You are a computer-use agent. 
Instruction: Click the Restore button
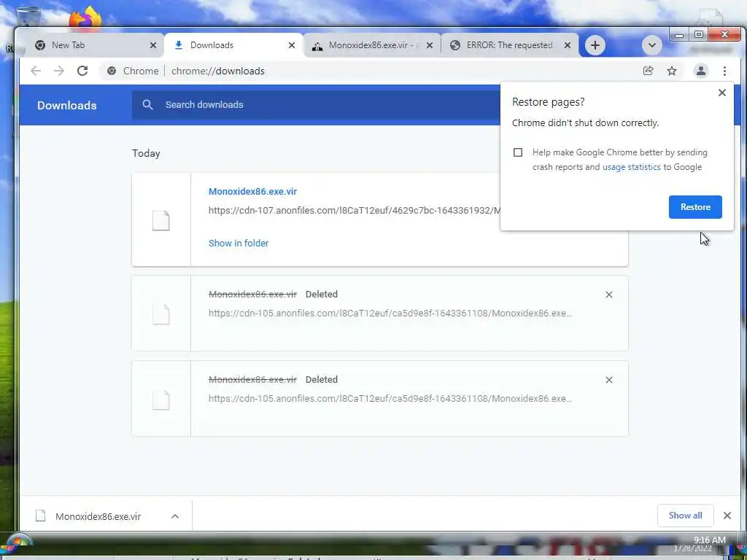pyautogui.click(x=695, y=207)
